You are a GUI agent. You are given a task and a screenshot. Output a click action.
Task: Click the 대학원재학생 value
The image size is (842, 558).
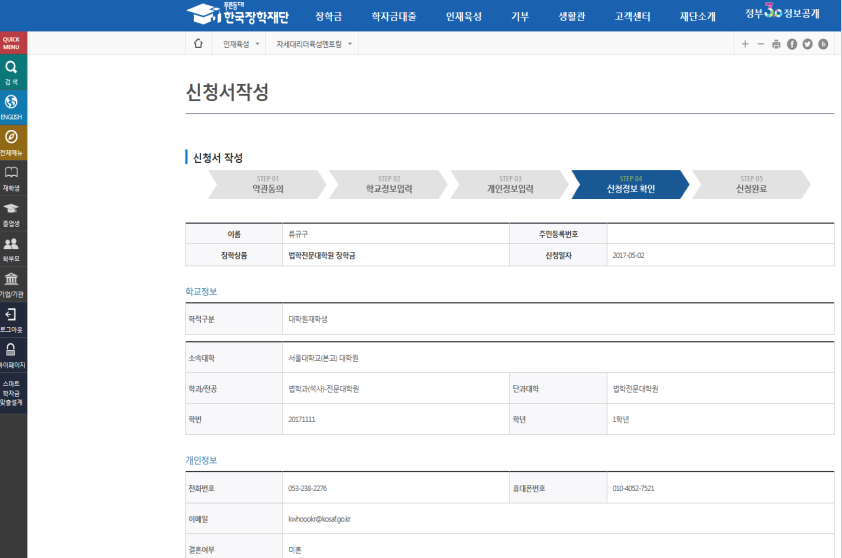pyautogui.click(x=308, y=319)
